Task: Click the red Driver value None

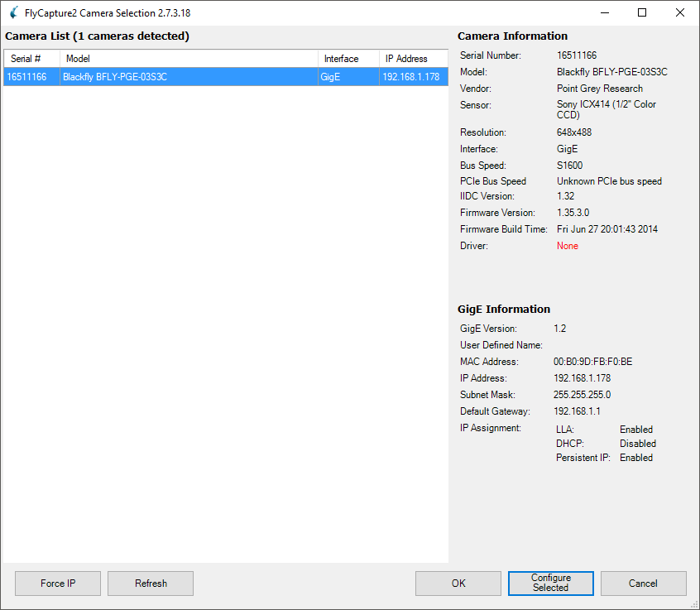Action: click(567, 246)
